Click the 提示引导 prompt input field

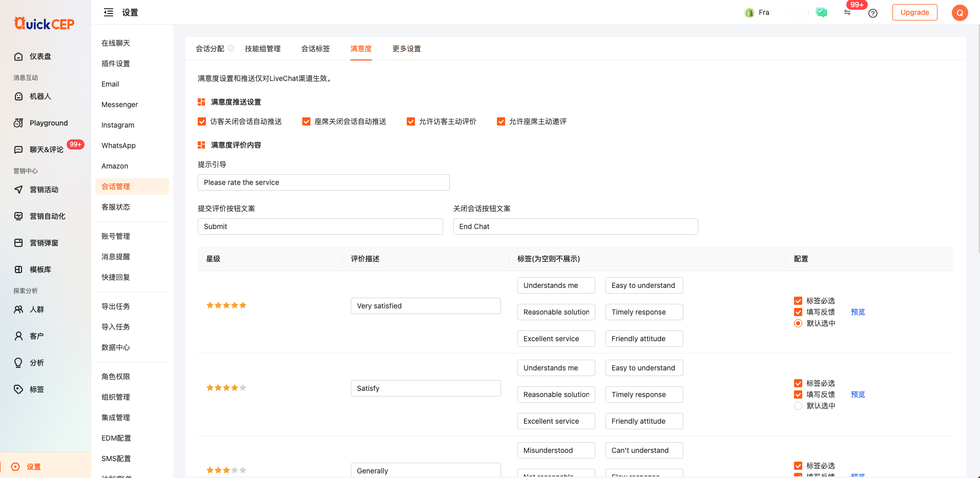pos(324,182)
